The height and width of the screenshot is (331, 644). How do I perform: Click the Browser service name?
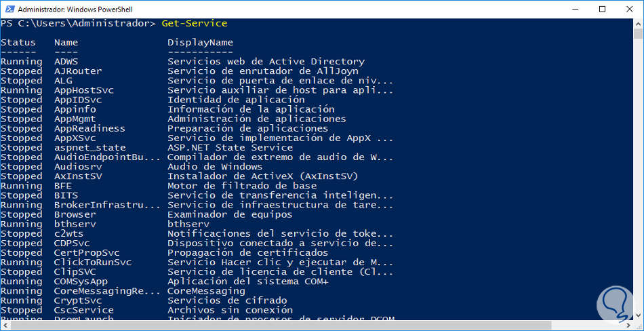[x=75, y=214]
